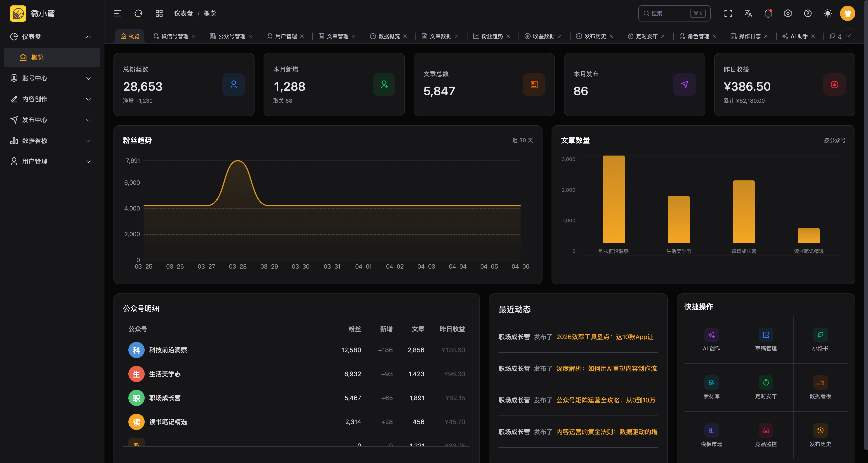Toggle the light/dark theme sun icon
Screen dimensions: 868x463
827,14
